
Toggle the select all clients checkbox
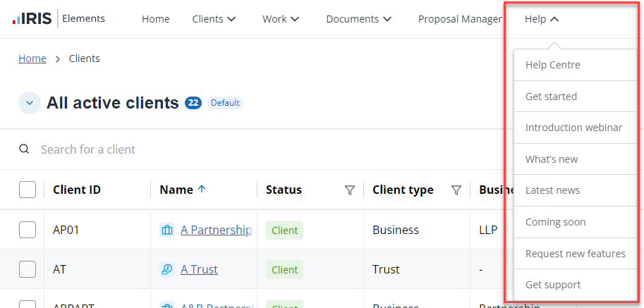click(x=28, y=190)
